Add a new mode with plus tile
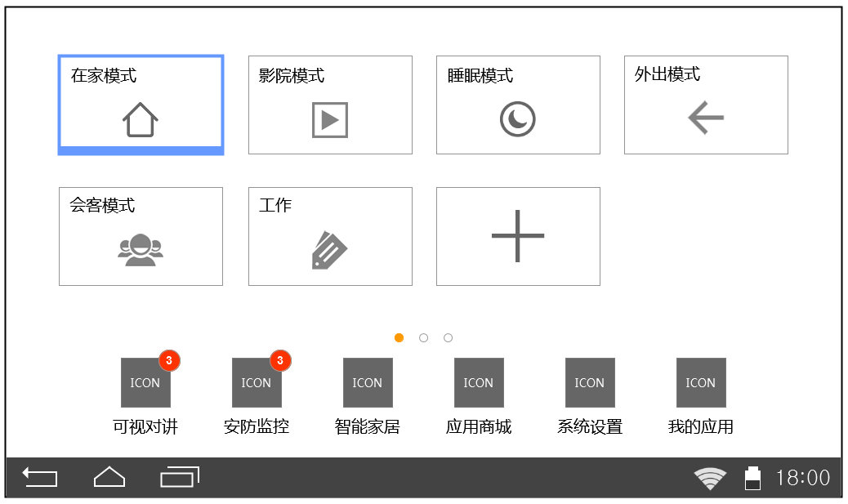Screen dimensions: 848x504 [518, 236]
